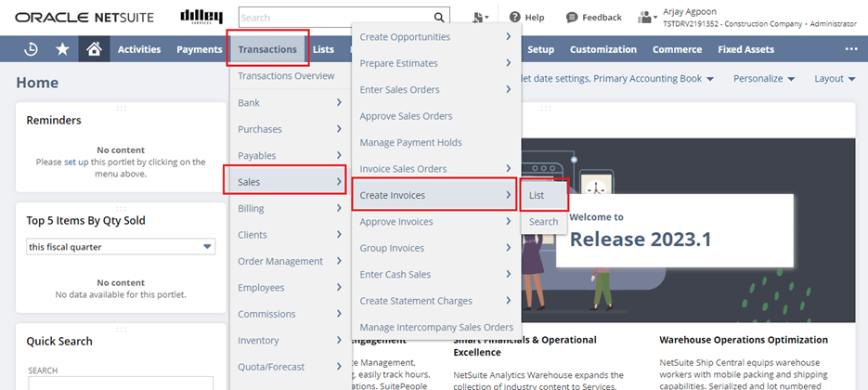Select Search under Create Invoices
The height and width of the screenshot is (390, 868).
pos(543,222)
